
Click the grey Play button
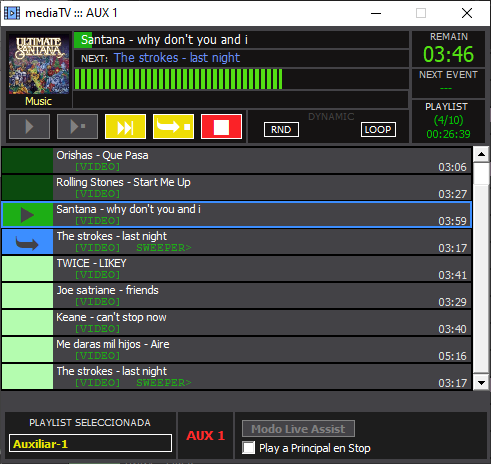tap(29, 127)
